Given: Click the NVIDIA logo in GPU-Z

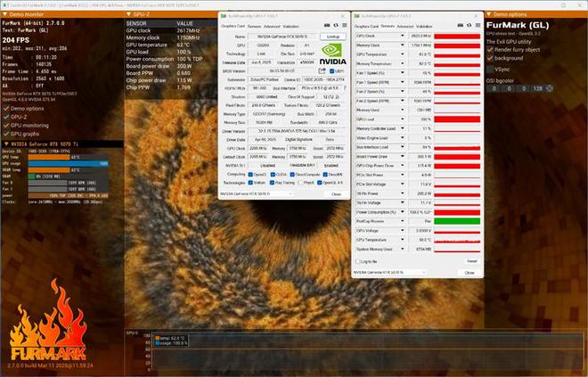Looking at the screenshot, I should 332,54.
